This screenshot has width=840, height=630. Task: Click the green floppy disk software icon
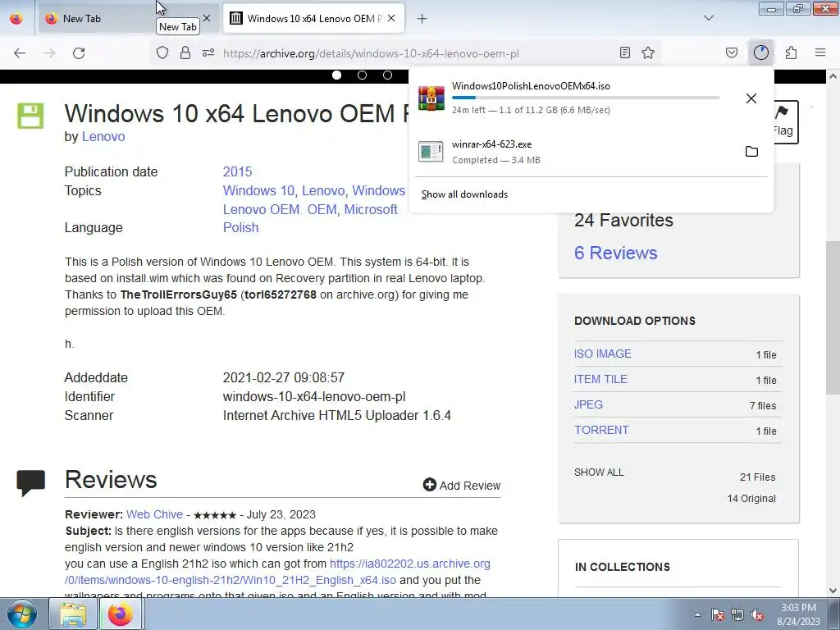tap(30, 116)
